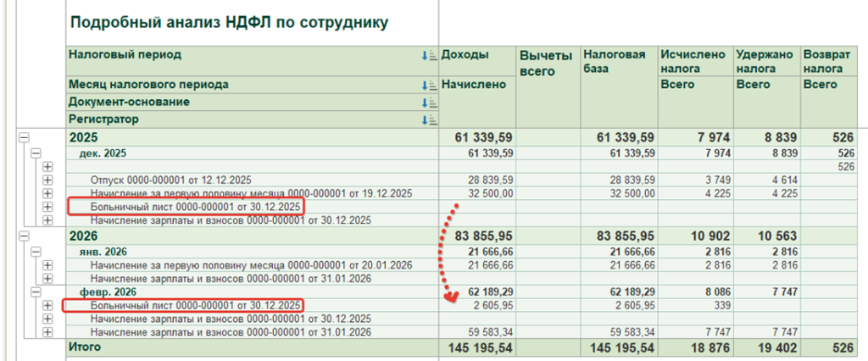Collapse the дек. 2025 month group
Screen dimensions: 868x361
[36, 153]
